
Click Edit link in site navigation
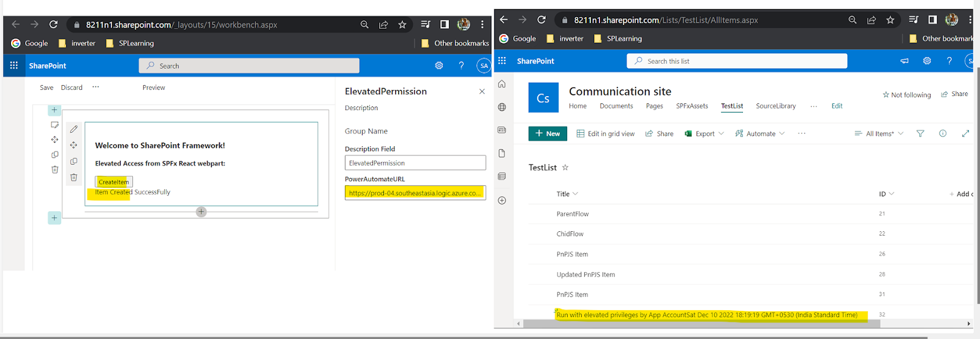click(x=837, y=106)
